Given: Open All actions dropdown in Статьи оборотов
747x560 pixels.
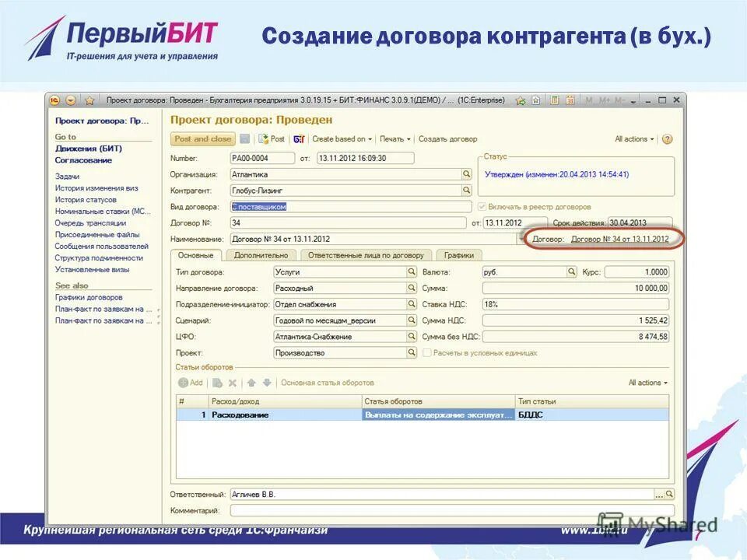Looking at the screenshot, I should pos(648,383).
